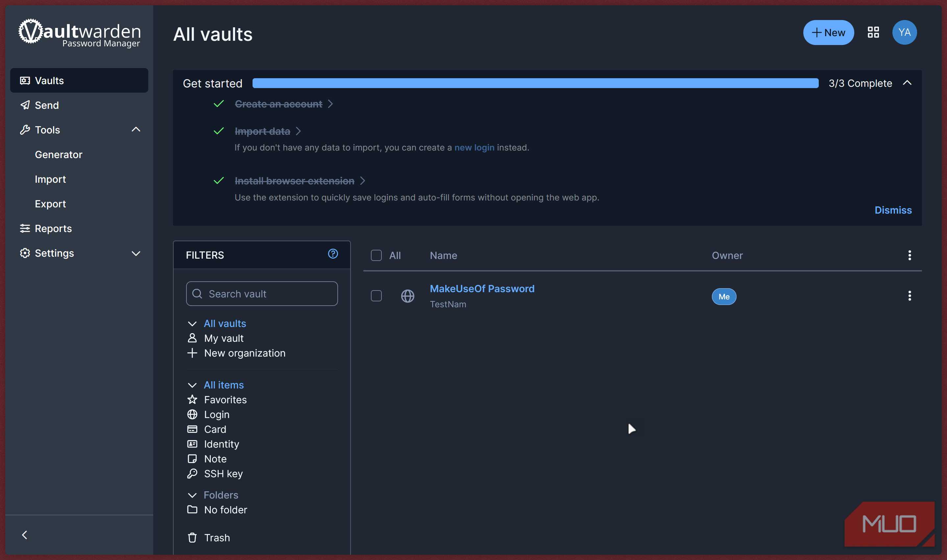Open the YA account avatar menu
The width and height of the screenshot is (947, 560).
pos(904,33)
